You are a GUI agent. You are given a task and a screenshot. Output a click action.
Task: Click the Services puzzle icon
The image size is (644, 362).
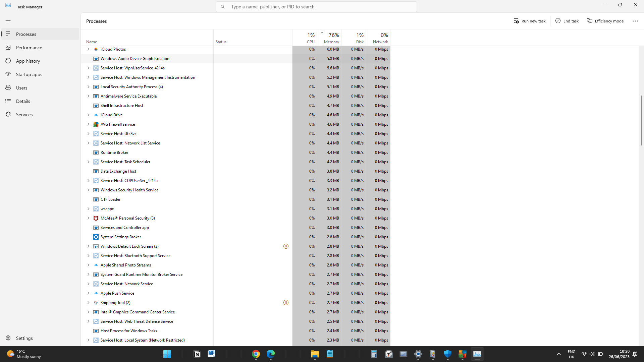(x=8, y=114)
